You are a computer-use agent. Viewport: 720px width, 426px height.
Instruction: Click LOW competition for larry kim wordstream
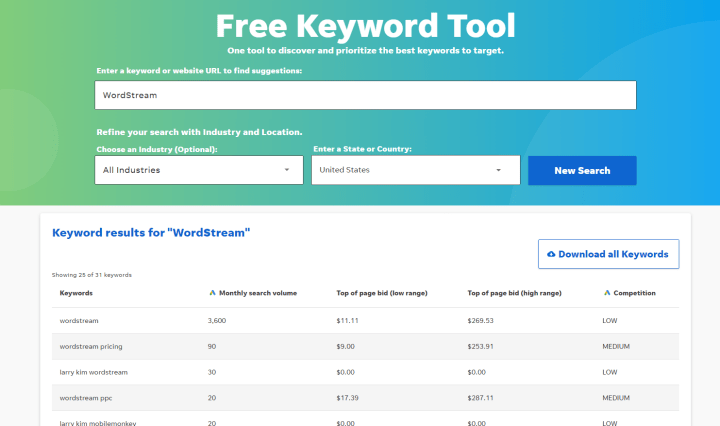click(x=610, y=372)
